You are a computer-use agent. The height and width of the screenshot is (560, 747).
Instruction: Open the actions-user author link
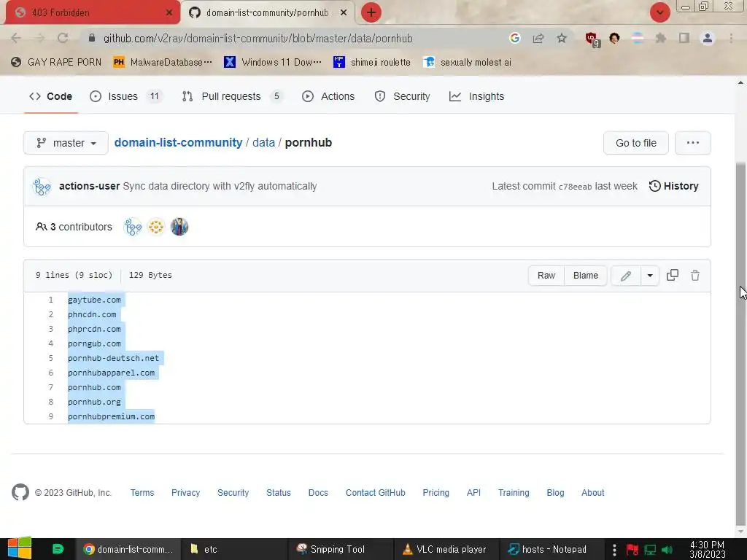[89, 186]
